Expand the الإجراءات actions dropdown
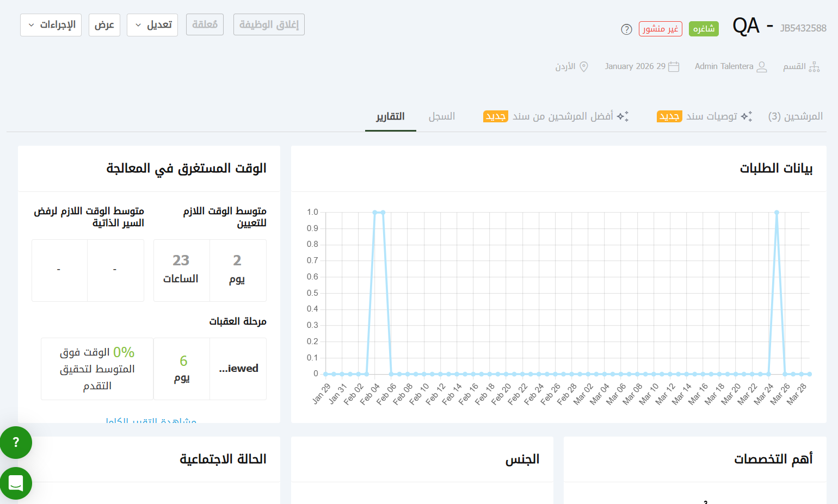 click(x=51, y=25)
